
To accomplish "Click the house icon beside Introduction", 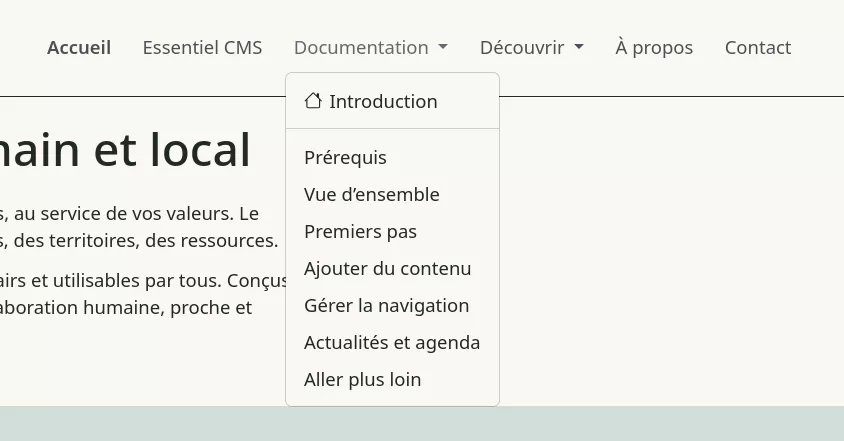I will click(313, 101).
